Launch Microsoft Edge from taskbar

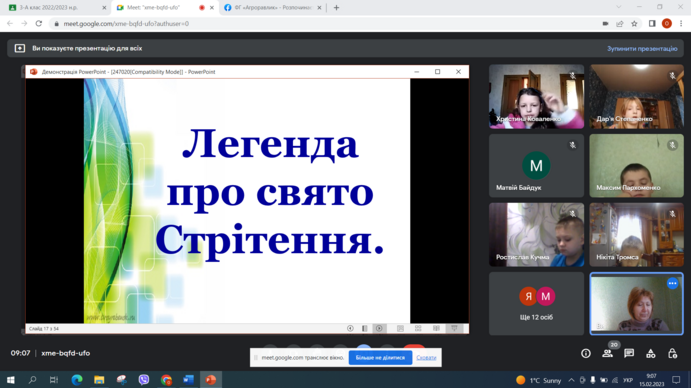[x=77, y=380]
